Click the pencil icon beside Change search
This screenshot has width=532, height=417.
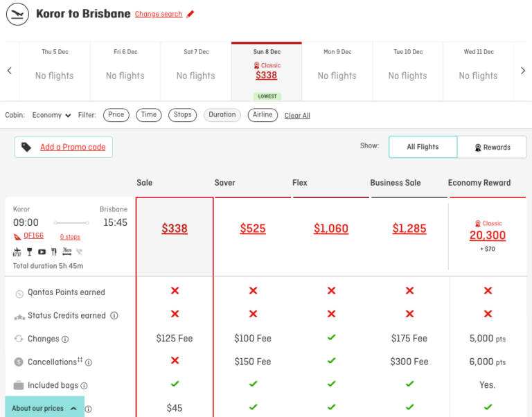click(190, 14)
